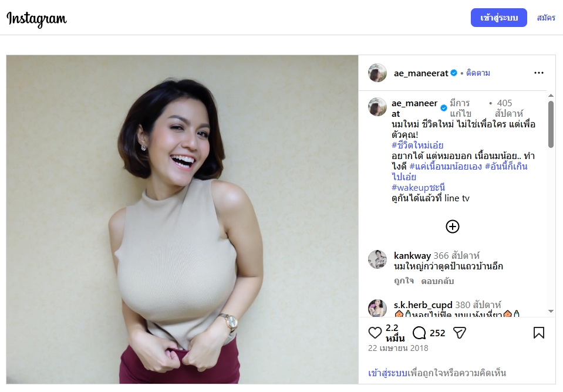The height and width of the screenshot is (392, 563).
Task: Reply to kankway's comment via ตอบกลับ
Action: pyautogui.click(x=437, y=281)
